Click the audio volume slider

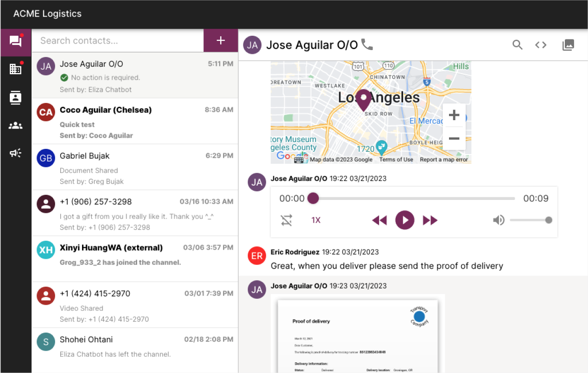[x=531, y=220]
